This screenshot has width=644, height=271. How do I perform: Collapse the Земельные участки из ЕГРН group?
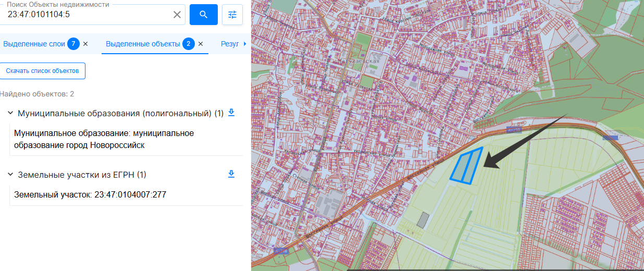[x=10, y=175]
